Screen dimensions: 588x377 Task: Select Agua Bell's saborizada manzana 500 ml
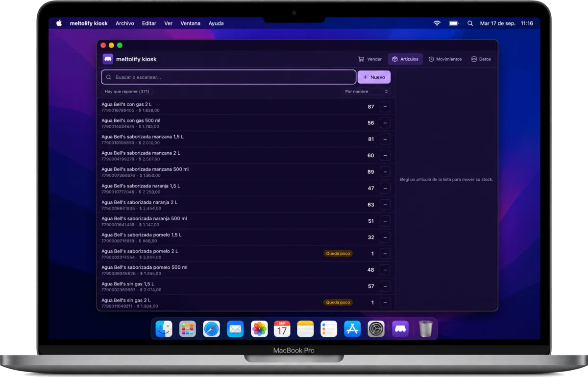[246, 172]
